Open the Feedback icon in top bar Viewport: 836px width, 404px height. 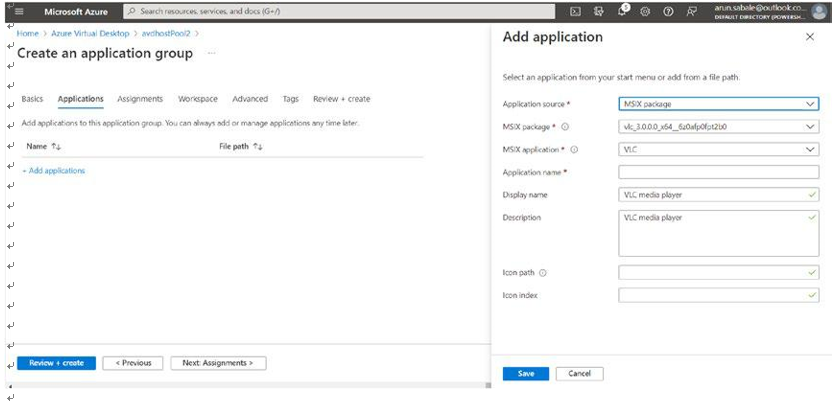point(692,12)
